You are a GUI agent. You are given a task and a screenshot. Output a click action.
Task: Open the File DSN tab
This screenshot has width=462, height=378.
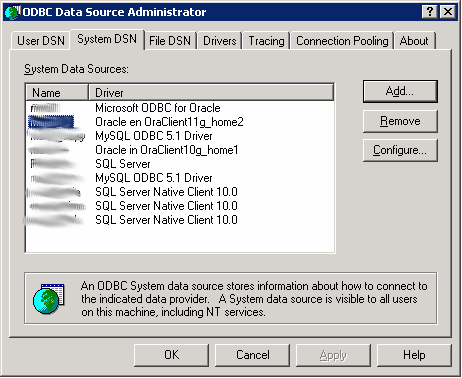[x=170, y=41]
